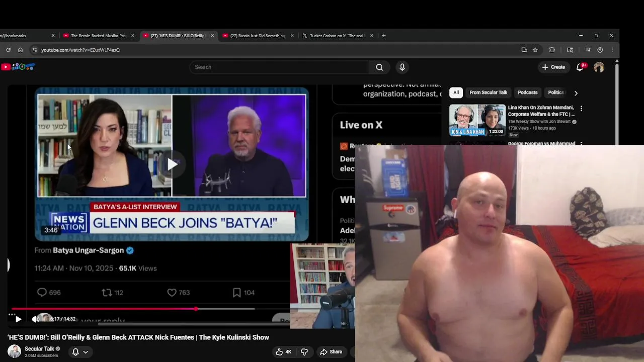Open YouTube notifications bell
The image size is (644, 362).
coord(580,67)
